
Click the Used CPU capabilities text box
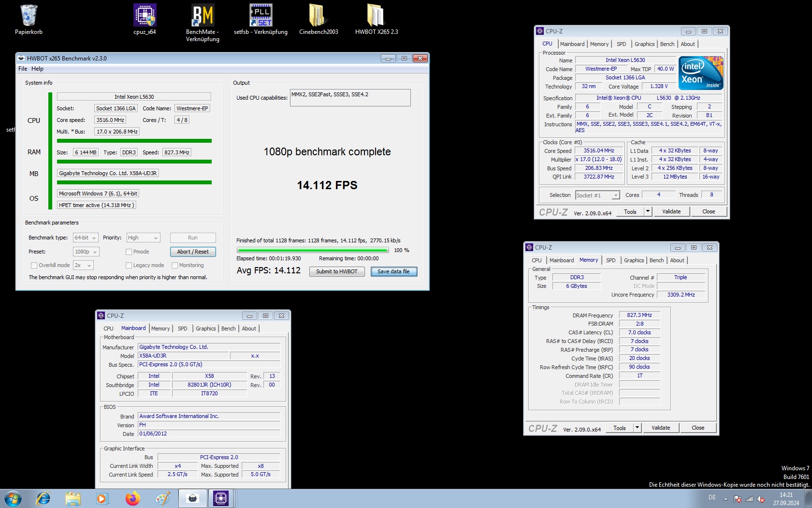(350, 98)
